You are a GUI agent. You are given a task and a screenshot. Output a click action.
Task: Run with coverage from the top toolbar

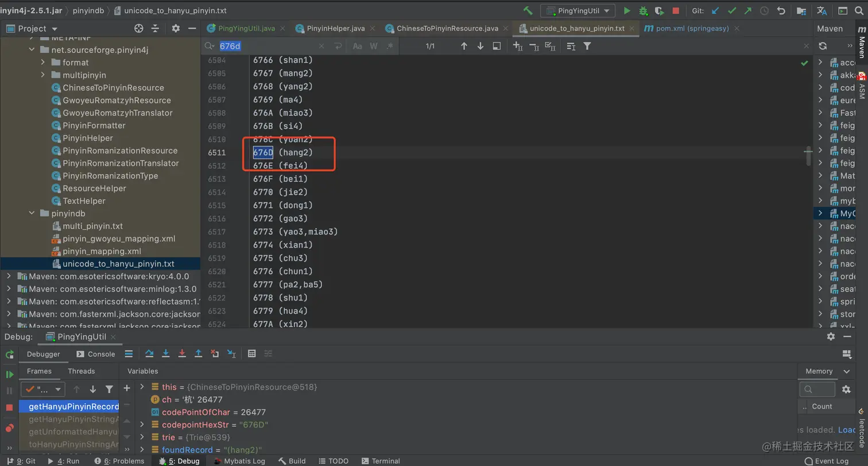[x=660, y=11]
